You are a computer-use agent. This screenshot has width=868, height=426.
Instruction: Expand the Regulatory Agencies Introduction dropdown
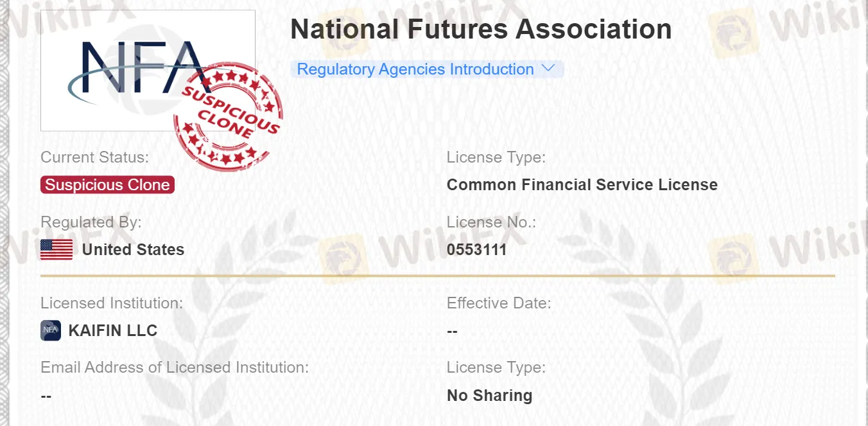[x=414, y=69]
